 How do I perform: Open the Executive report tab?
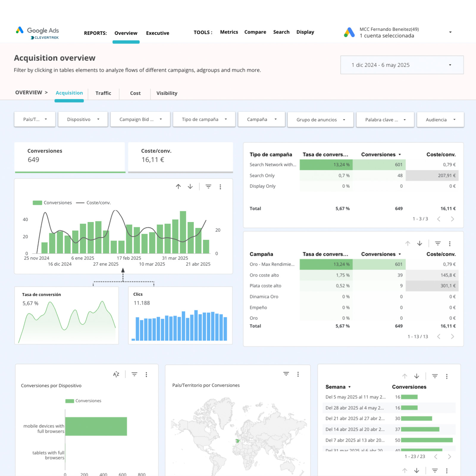click(x=157, y=33)
